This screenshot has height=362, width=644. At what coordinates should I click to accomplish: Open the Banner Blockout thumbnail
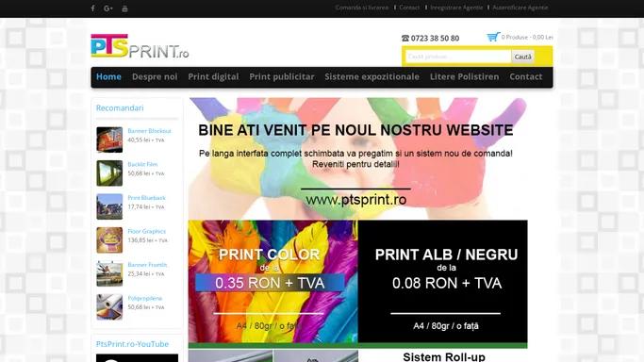tap(109, 140)
